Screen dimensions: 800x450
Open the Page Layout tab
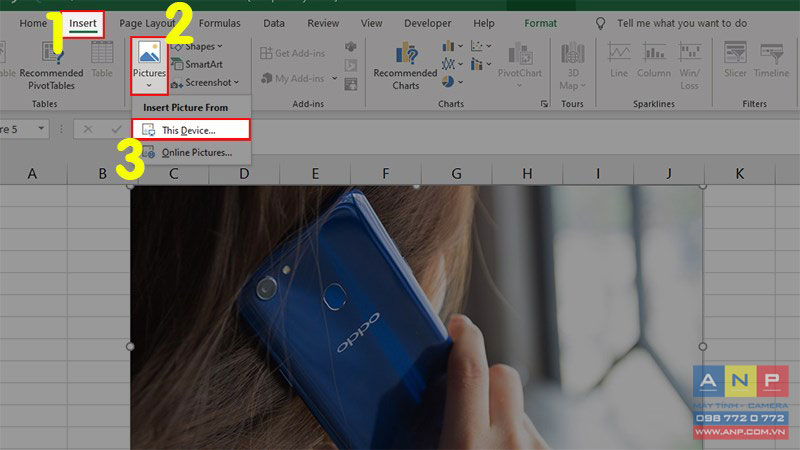(x=147, y=23)
